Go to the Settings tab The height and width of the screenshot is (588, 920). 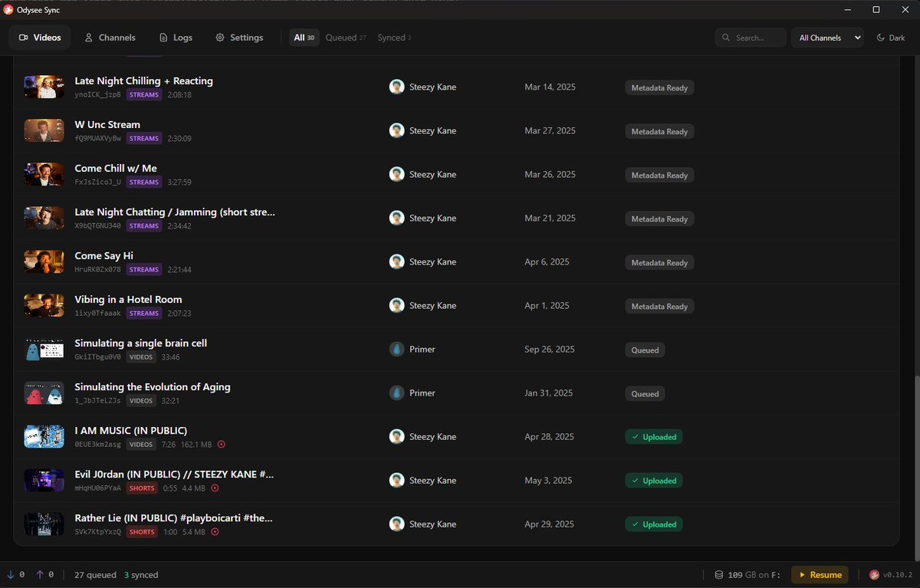(x=239, y=38)
